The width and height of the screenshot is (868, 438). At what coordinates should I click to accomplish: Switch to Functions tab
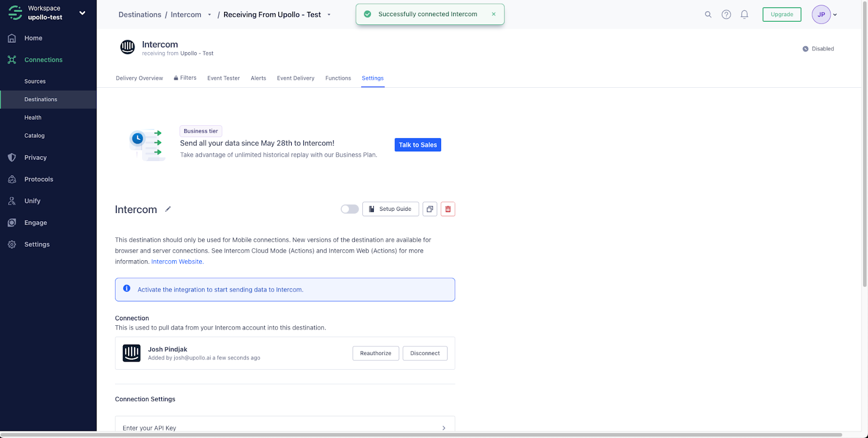(x=338, y=78)
